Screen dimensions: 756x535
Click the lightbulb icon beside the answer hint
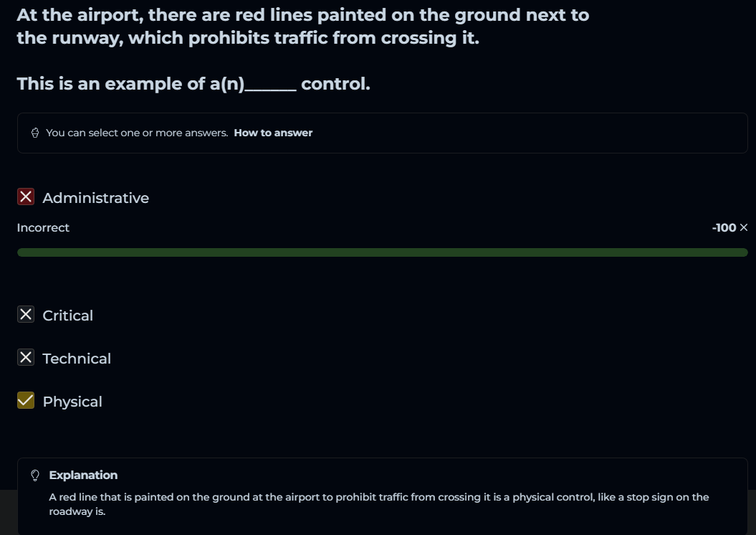[x=35, y=133]
